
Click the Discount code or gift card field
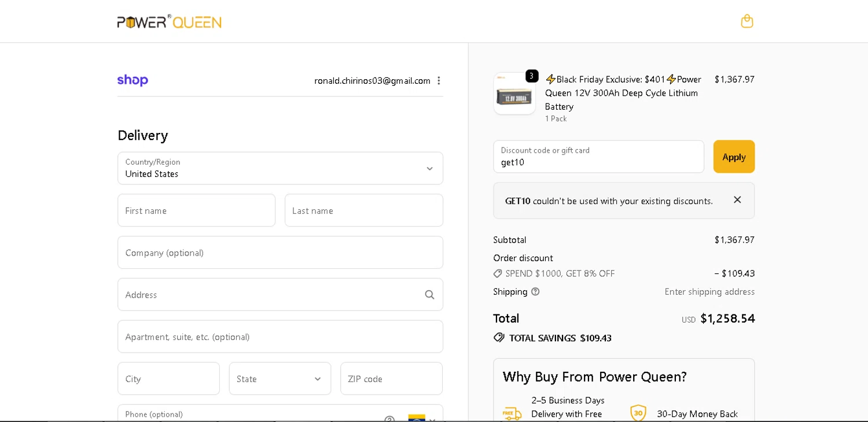[x=598, y=157]
